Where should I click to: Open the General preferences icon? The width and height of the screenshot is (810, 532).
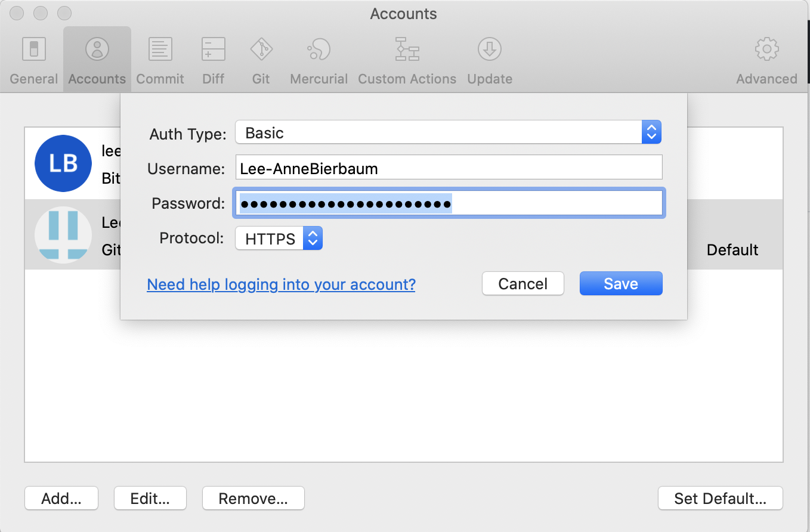[x=34, y=49]
